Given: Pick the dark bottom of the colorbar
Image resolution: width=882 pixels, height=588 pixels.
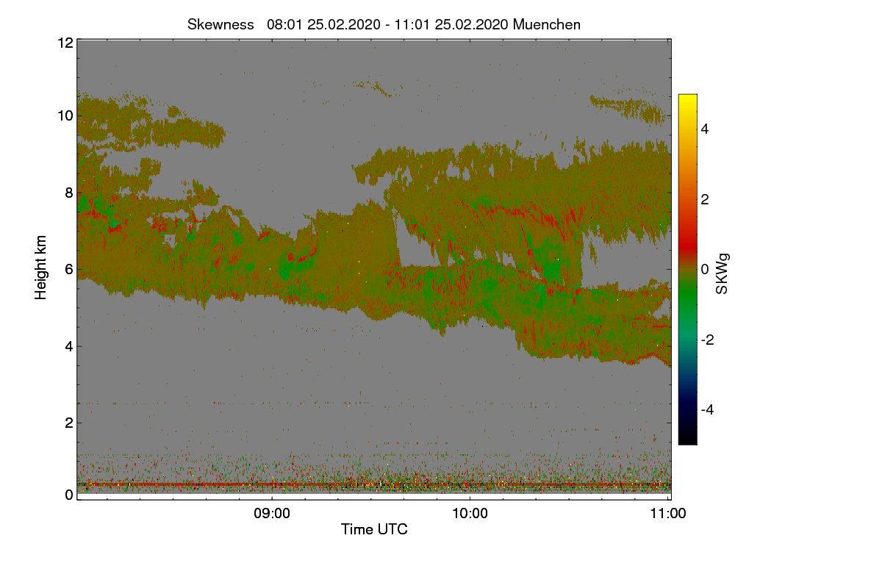Looking at the screenshot, I should [687, 434].
